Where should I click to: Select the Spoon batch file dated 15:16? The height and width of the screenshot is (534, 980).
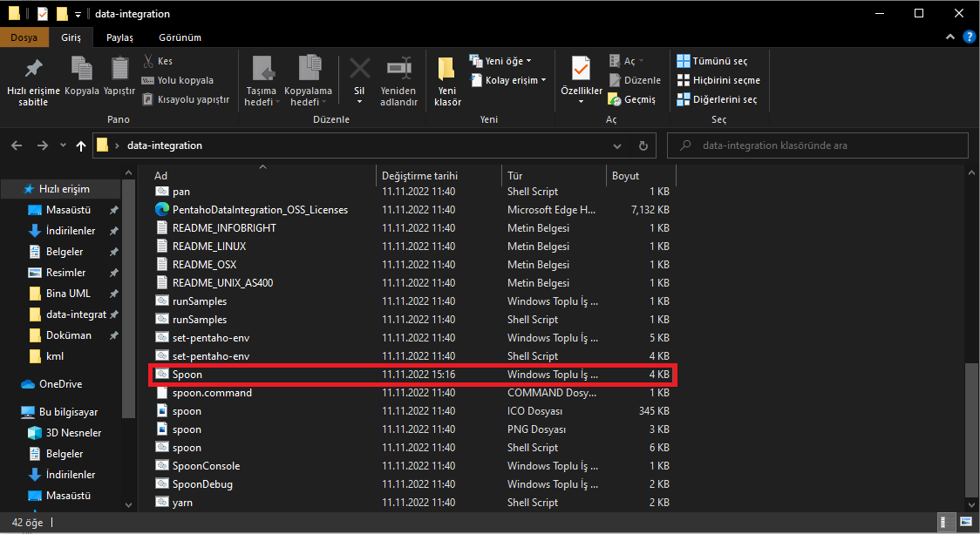point(412,374)
